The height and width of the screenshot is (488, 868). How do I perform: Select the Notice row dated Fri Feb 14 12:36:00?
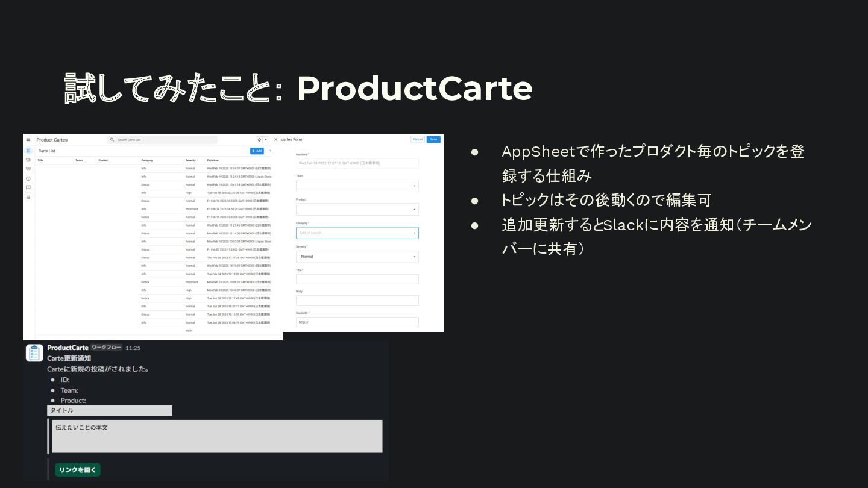[x=153, y=217]
